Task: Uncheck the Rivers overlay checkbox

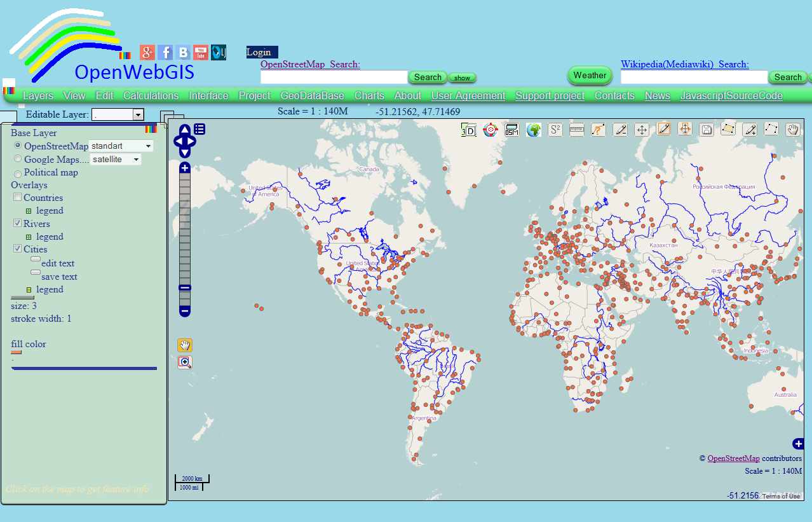Action: click(x=18, y=223)
